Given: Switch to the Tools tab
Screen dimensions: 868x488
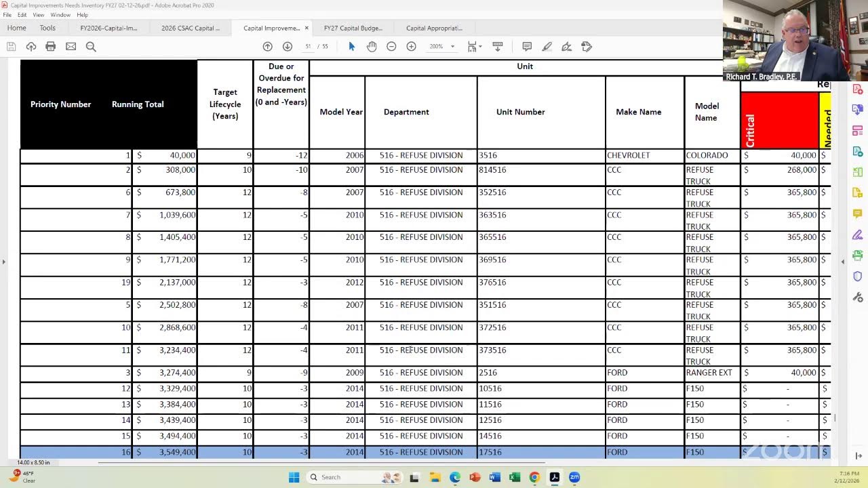Looking at the screenshot, I should 47,28.
